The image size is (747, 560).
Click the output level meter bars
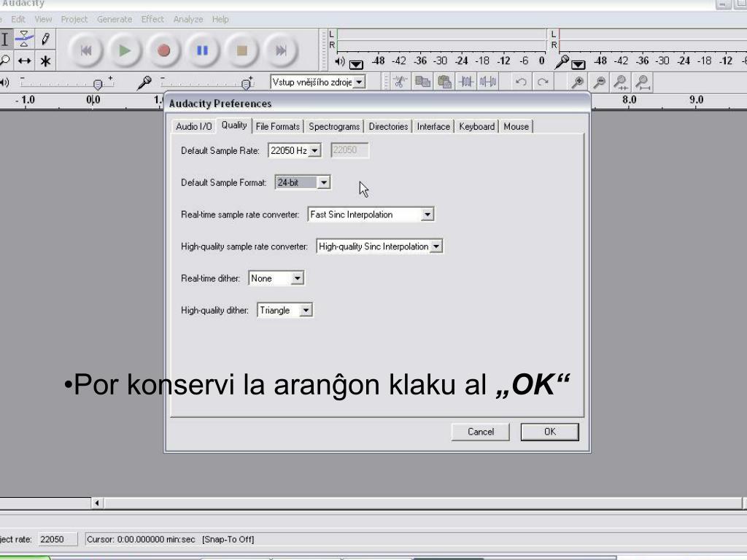tap(441, 40)
